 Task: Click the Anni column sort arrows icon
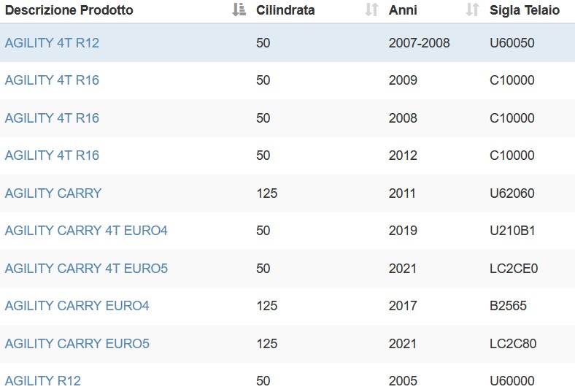[472, 10]
